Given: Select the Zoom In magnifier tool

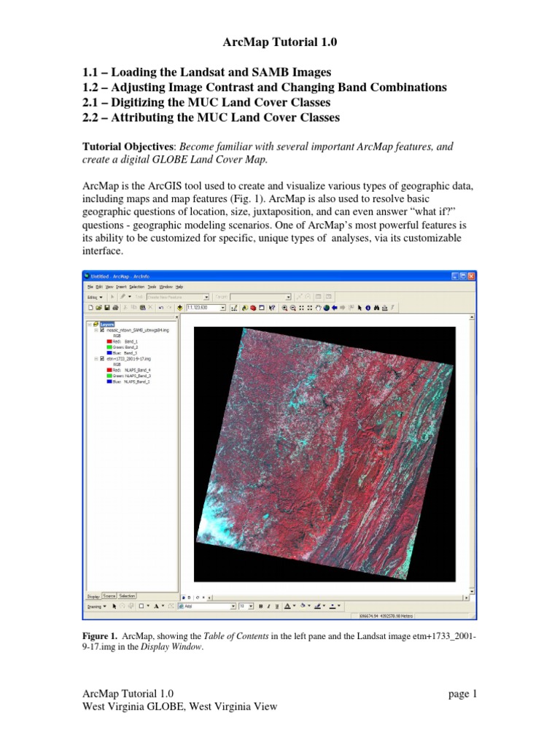Looking at the screenshot, I should click(x=285, y=308).
